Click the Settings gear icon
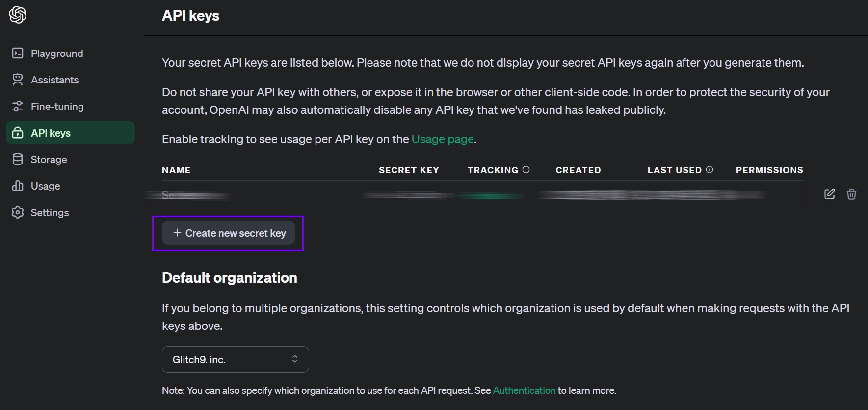The width and height of the screenshot is (868, 410). pos(18,212)
